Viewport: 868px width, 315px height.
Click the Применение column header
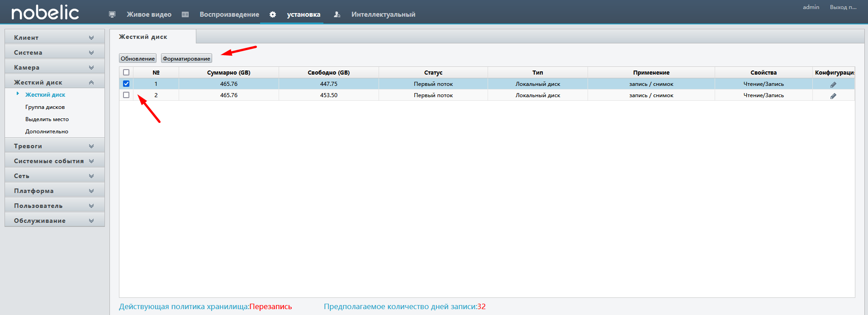[x=651, y=72]
